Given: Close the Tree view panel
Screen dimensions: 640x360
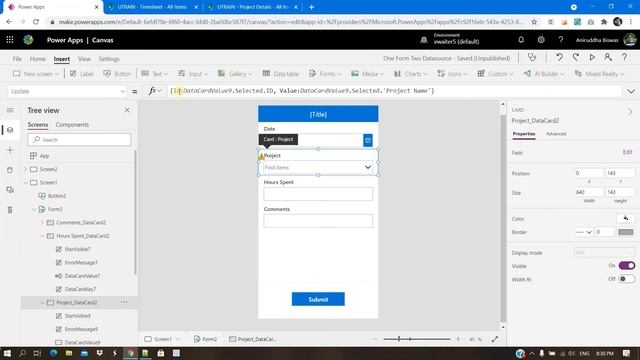Looking at the screenshot, I should [x=127, y=110].
